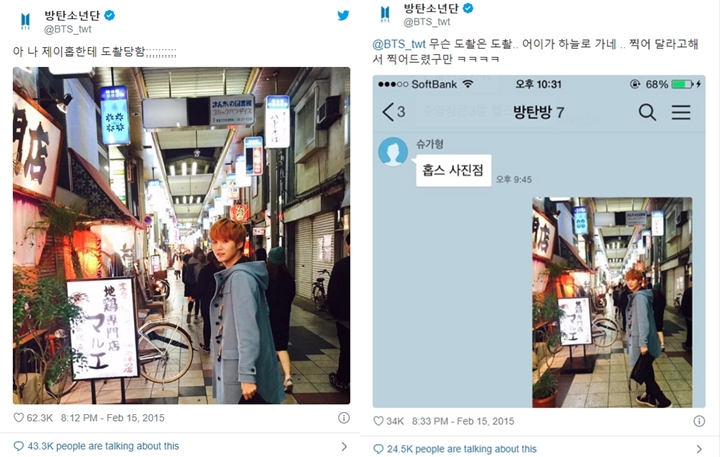Click the Twitter bird logo on left tweet
The height and width of the screenshot is (457, 720).
343,15
